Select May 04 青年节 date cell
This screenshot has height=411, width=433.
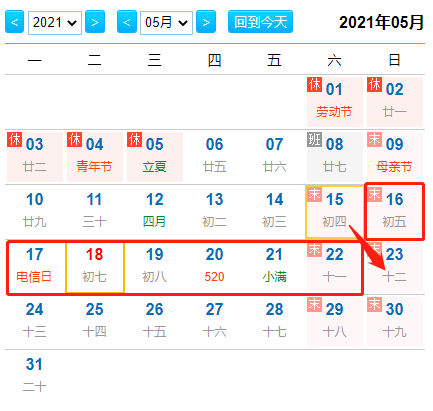click(95, 157)
